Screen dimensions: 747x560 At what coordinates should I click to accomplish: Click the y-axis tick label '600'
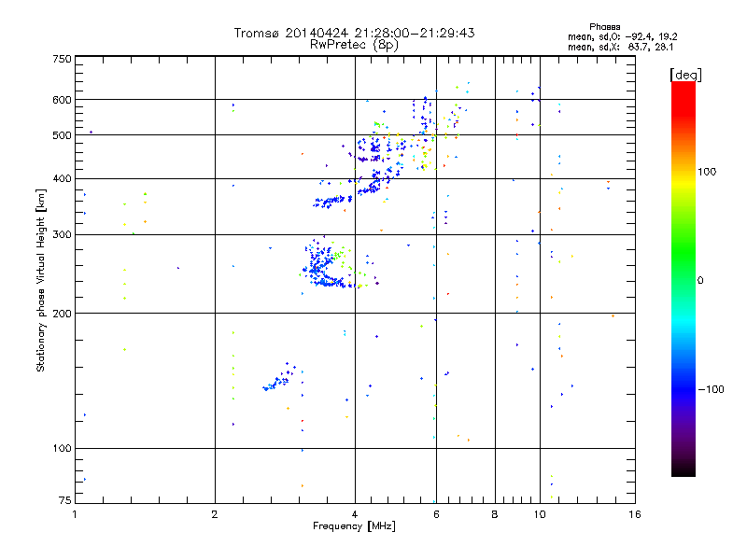(x=62, y=100)
